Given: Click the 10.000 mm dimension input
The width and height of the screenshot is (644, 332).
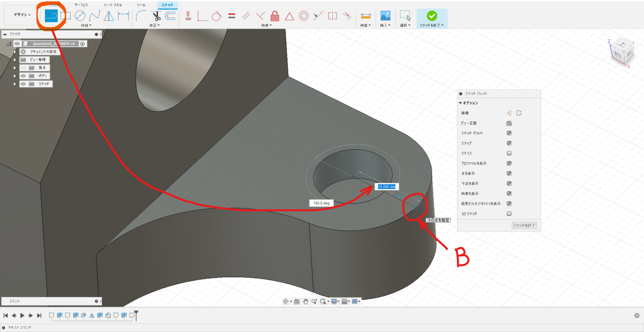Looking at the screenshot, I should tap(386, 186).
